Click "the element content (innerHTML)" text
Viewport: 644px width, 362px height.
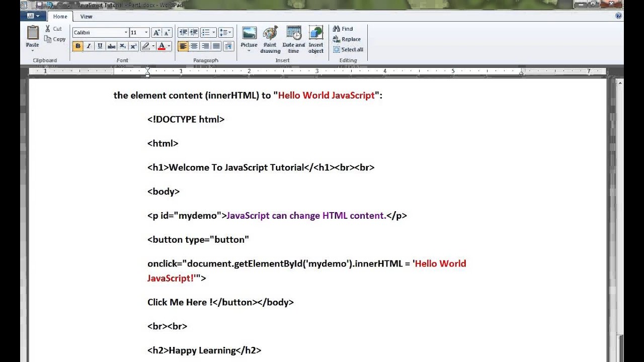[186, 95]
